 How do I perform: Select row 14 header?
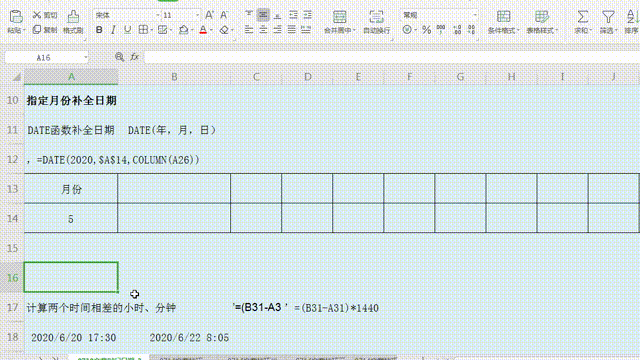click(12, 218)
